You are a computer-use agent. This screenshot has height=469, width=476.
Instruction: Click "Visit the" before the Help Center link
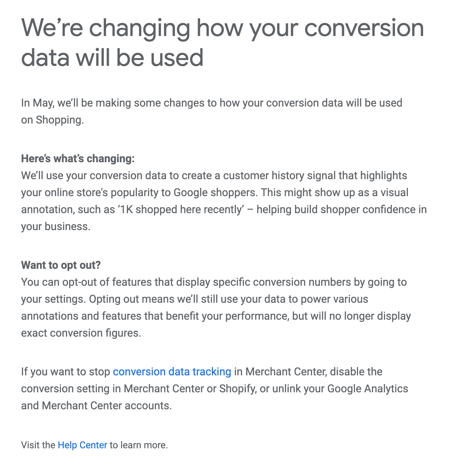[x=38, y=445]
